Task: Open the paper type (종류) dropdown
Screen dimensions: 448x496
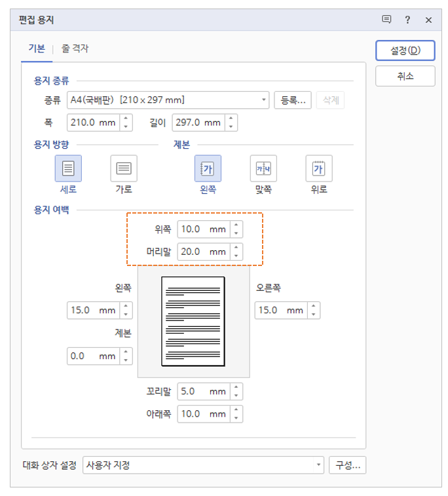Action: (x=168, y=100)
